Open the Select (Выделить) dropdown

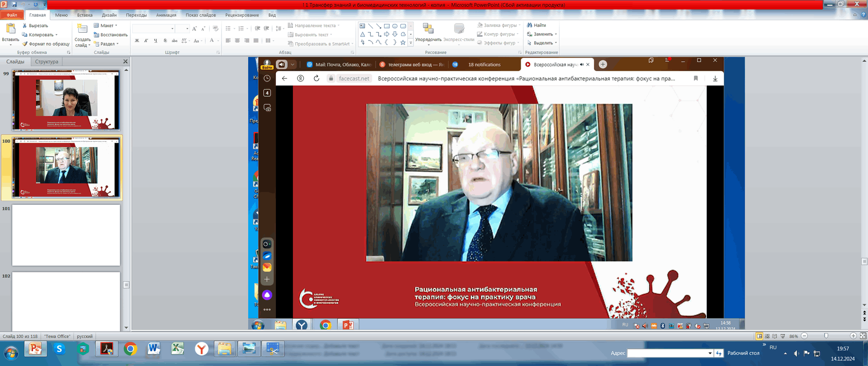coord(542,43)
